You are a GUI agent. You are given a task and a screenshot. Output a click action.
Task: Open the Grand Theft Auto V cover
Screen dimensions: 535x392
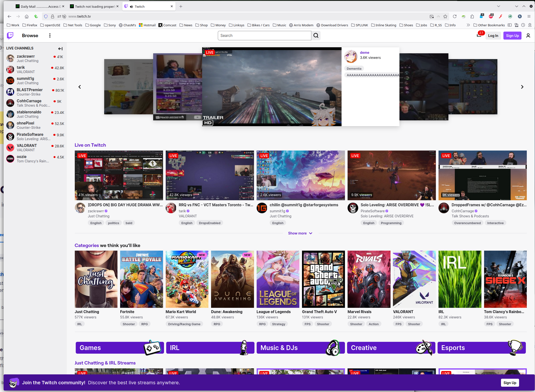click(x=323, y=279)
